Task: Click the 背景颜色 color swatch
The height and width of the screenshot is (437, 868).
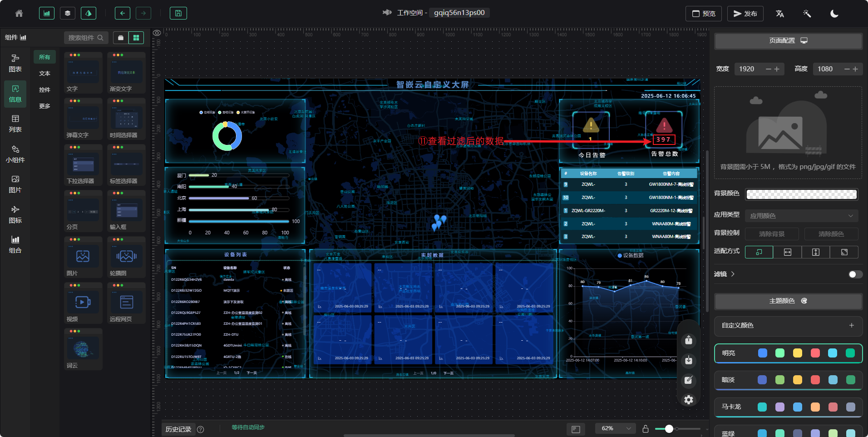Action: click(801, 194)
